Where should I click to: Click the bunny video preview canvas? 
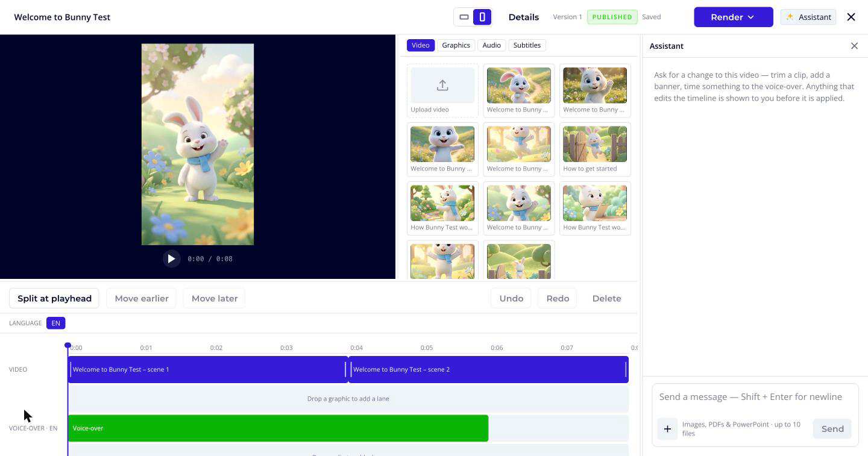pos(198,145)
